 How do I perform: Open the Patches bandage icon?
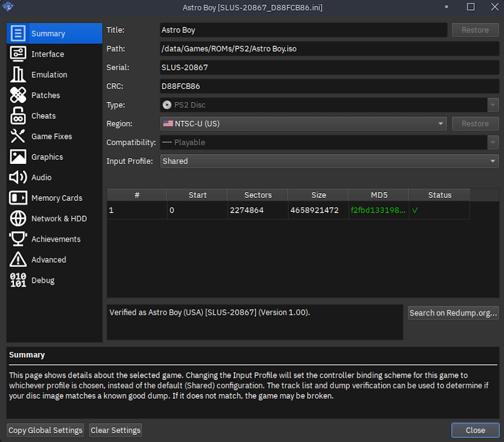click(18, 95)
